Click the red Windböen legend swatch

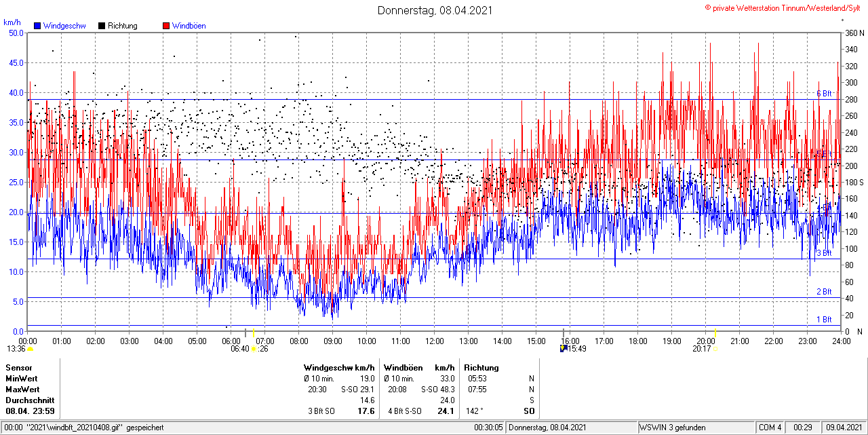click(x=166, y=26)
